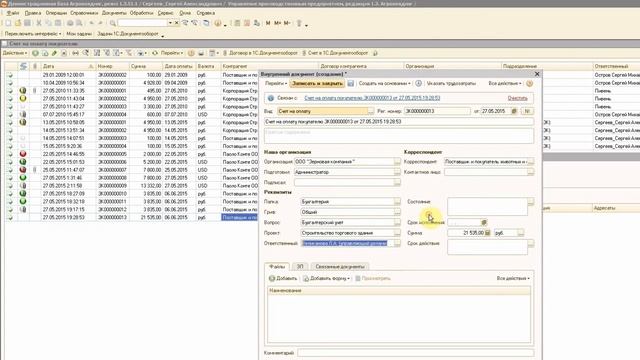640x360 pixels.
Task: Open the Вид field selector showing Счет на оплату
Action: (371, 111)
